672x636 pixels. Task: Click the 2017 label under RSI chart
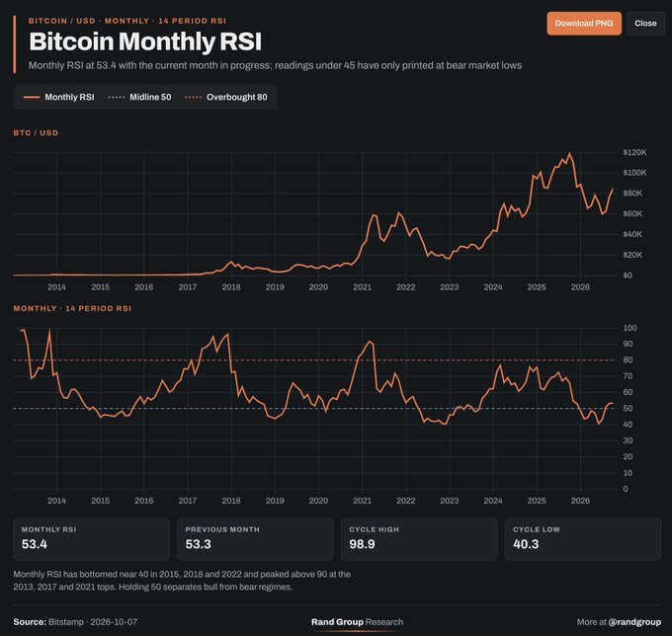[x=188, y=501]
